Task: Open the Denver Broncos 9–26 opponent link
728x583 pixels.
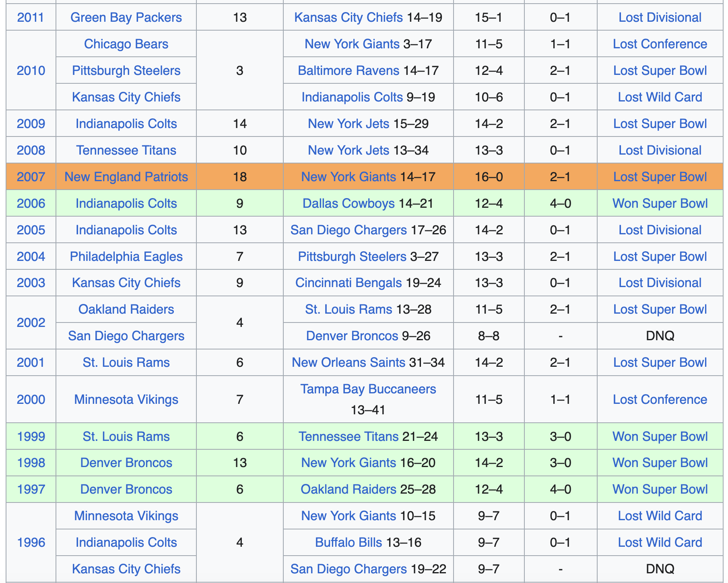Action: click(x=352, y=336)
